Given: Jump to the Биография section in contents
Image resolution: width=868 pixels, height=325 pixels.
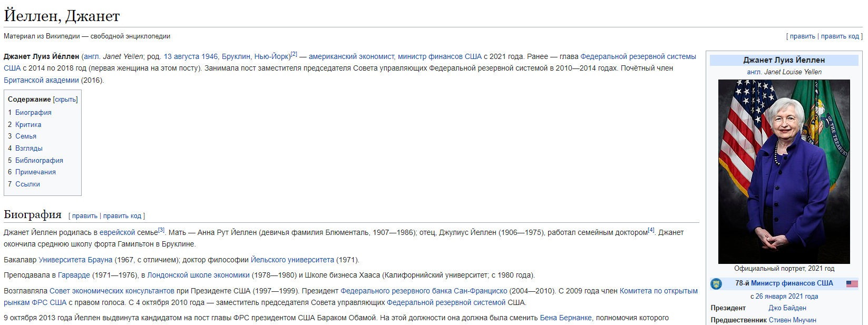Looking at the screenshot, I should (33, 113).
